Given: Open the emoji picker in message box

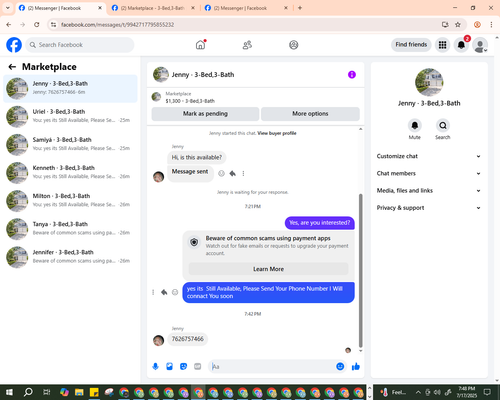Looking at the screenshot, I should [x=340, y=367].
